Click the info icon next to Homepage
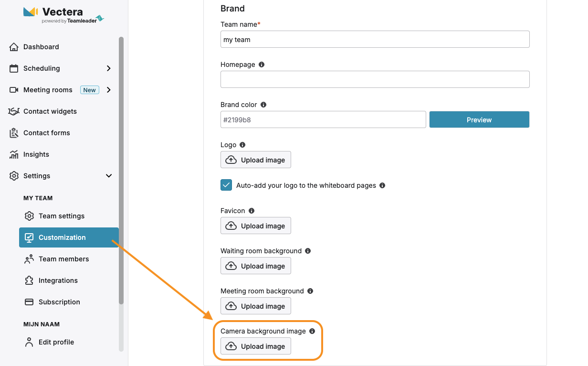The width and height of the screenshot is (588, 366). click(x=262, y=65)
